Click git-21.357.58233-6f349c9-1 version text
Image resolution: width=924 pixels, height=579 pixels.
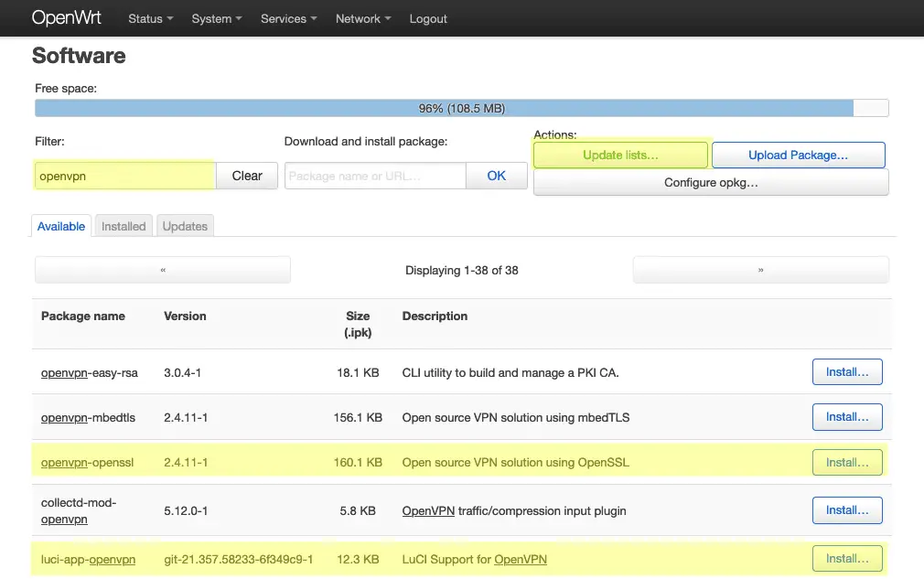pyautogui.click(x=238, y=560)
